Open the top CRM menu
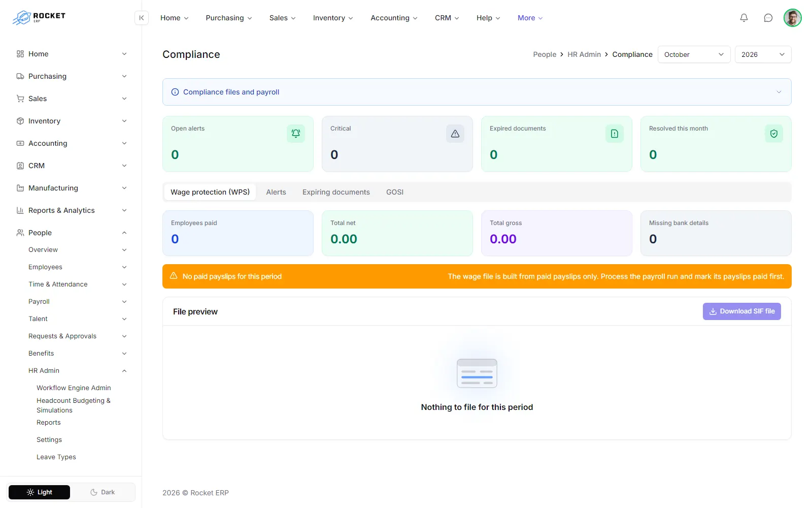812x508 pixels. click(x=447, y=18)
